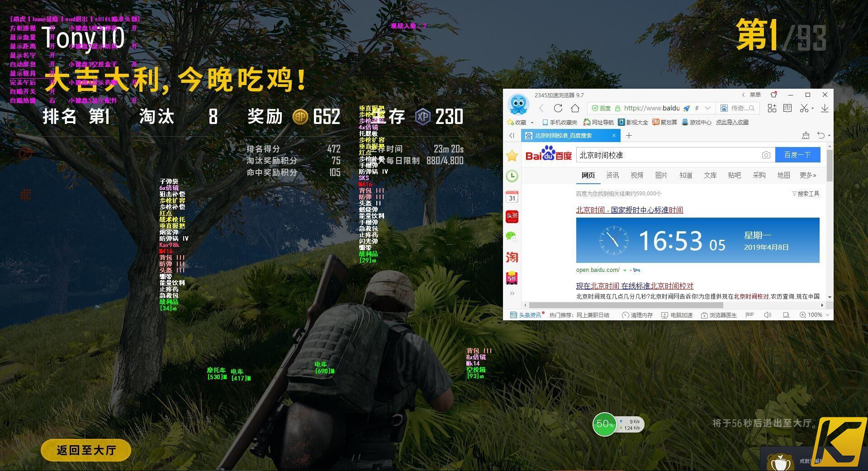
Task: Open the browser downloads arrow icon
Action: (825, 108)
